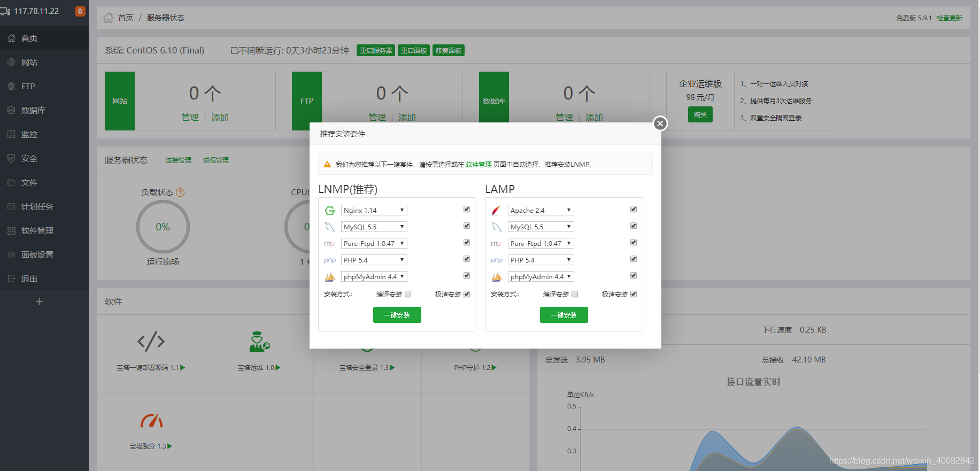Click the 负载状态 0% circular gauge

(x=163, y=227)
